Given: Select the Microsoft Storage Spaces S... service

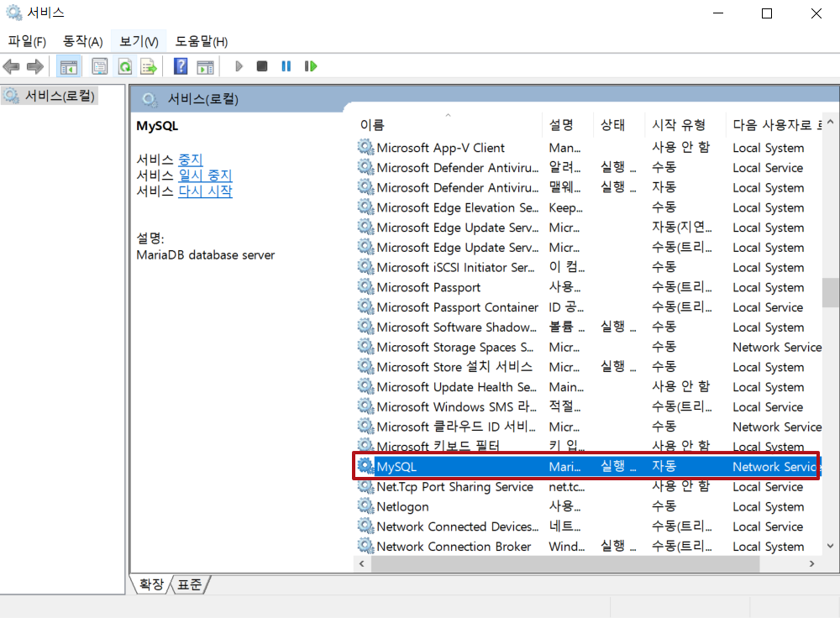Looking at the screenshot, I should click(586, 347).
